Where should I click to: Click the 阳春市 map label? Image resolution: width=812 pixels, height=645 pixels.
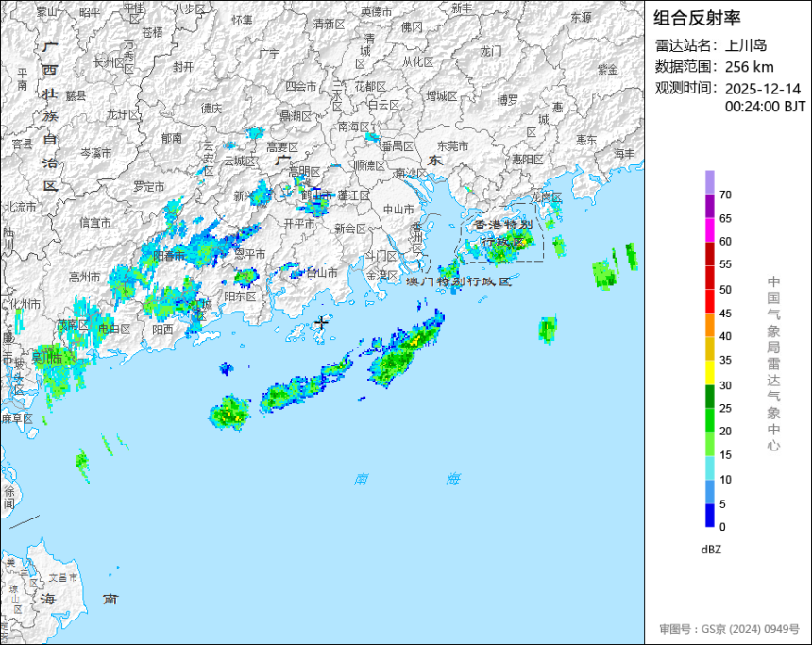(x=169, y=255)
